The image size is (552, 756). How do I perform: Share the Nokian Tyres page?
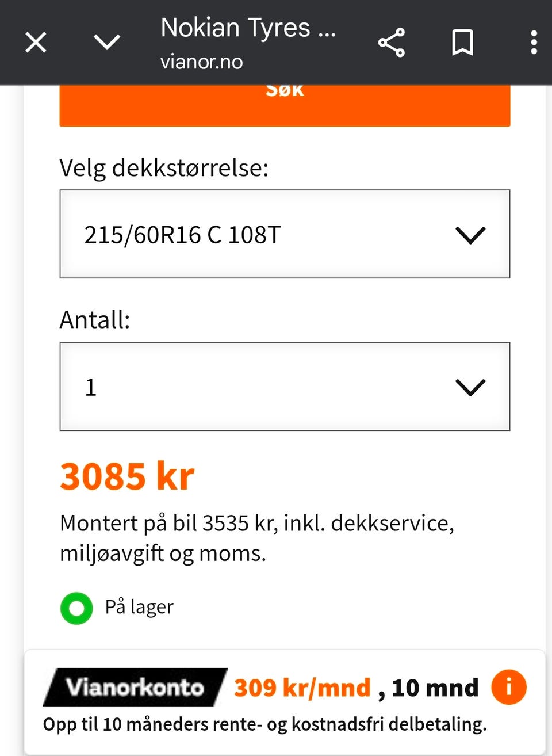click(x=392, y=43)
